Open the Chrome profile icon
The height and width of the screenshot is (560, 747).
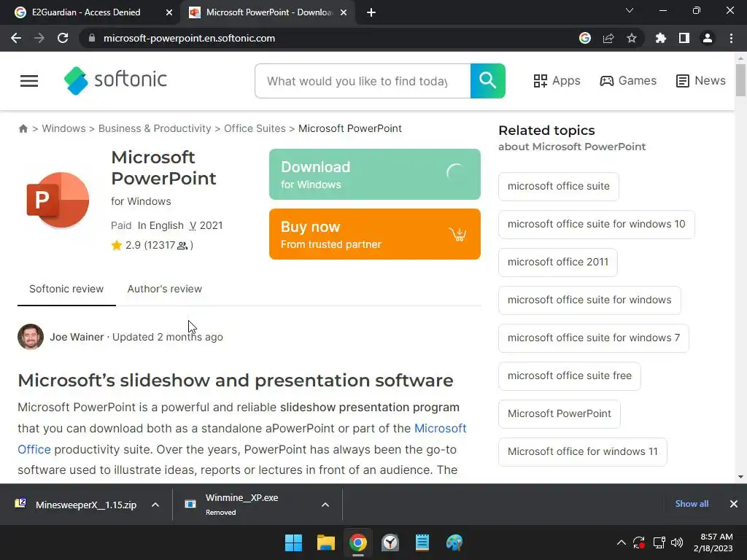click(708, 38)
